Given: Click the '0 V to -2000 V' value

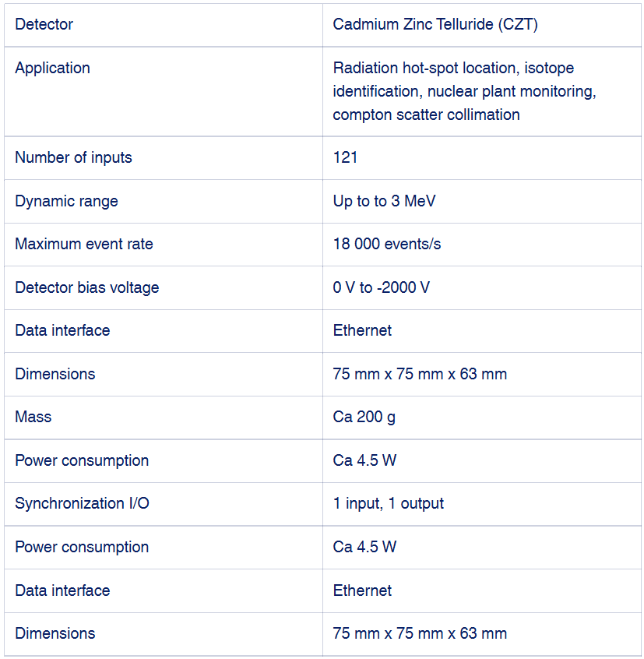Looking at the screenshot, I should click(381, 287).
